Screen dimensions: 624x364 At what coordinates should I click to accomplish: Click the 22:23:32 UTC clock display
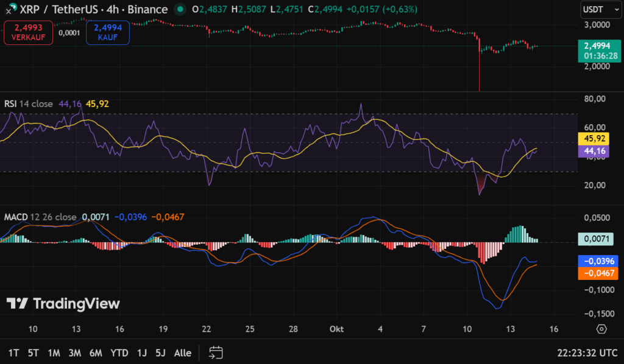[x=587, y=352]
